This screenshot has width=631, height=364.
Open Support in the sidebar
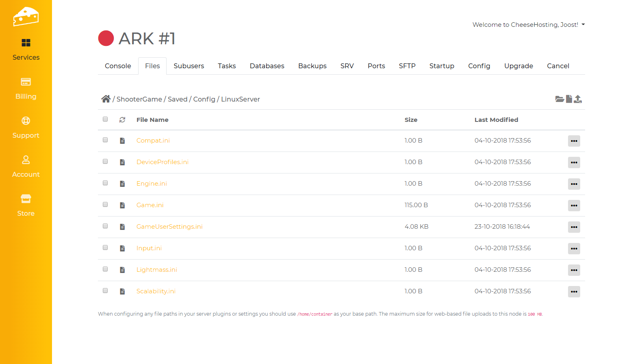click(x=26, y=128)
